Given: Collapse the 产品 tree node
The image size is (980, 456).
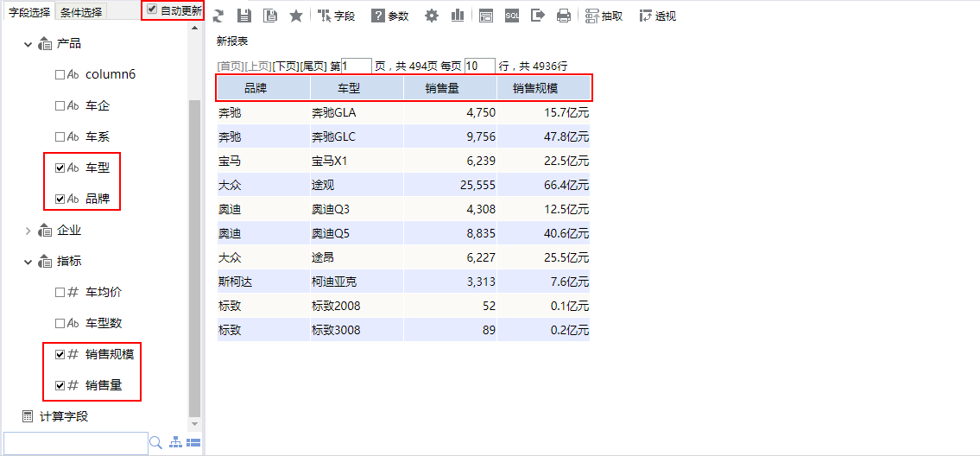Looking at the screenshot, I should (28, 44).
